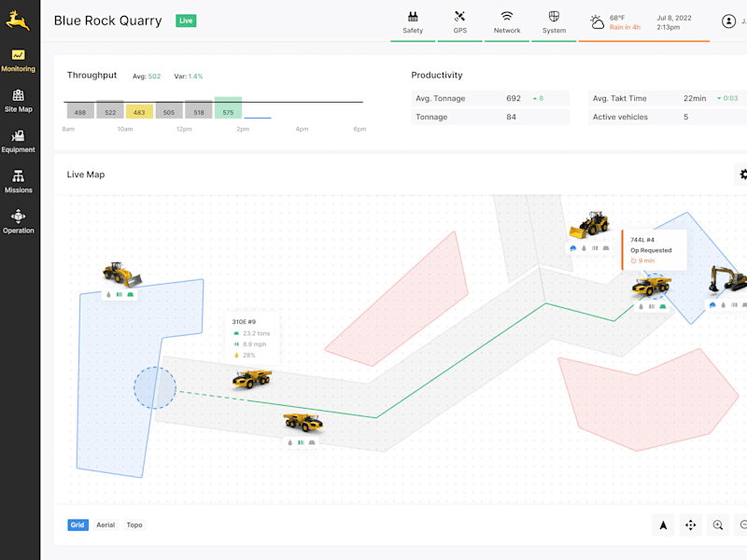Click the Avg. Takt Time row
The image size is (747, 560).
(668, 98)
